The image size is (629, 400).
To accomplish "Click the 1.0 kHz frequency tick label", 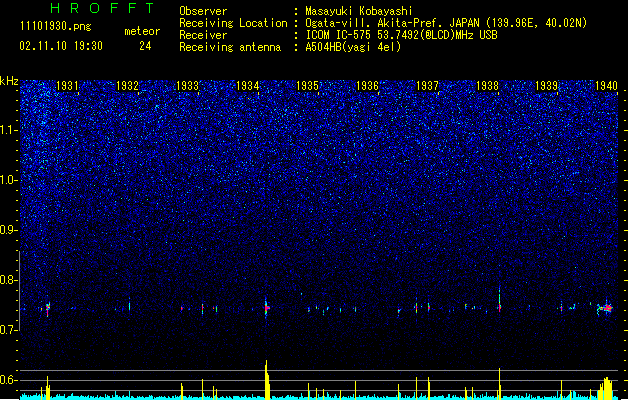I will coord(9,180).
